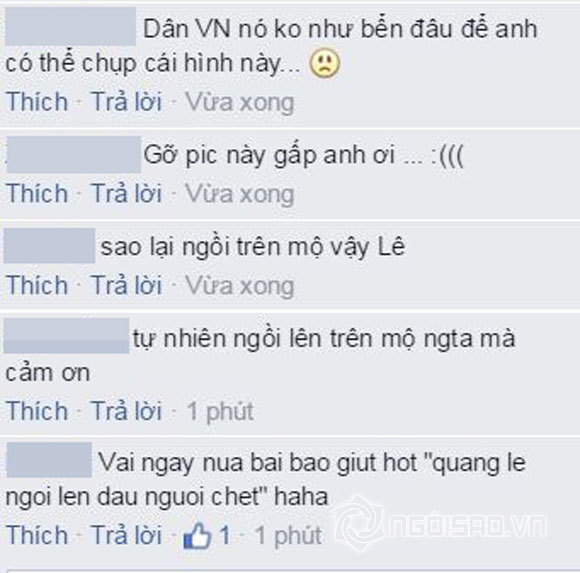Like the 'Vai ngay nua bai bao' comment

tap(37, 535)
